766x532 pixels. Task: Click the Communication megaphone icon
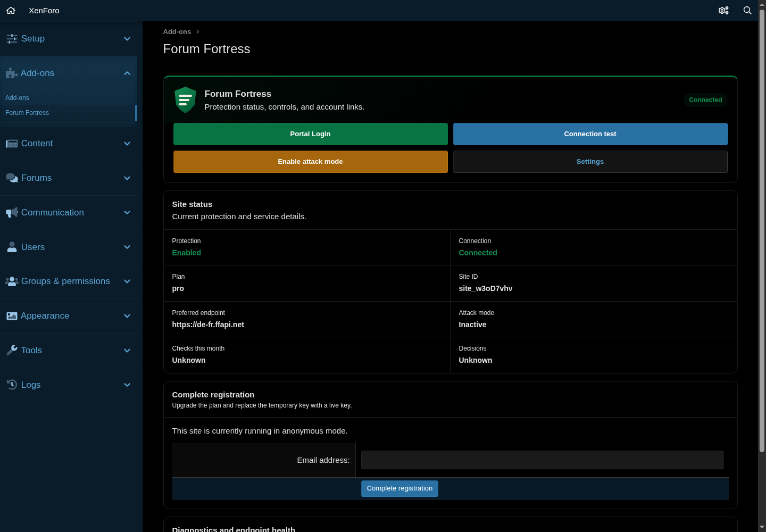point(12,213)
